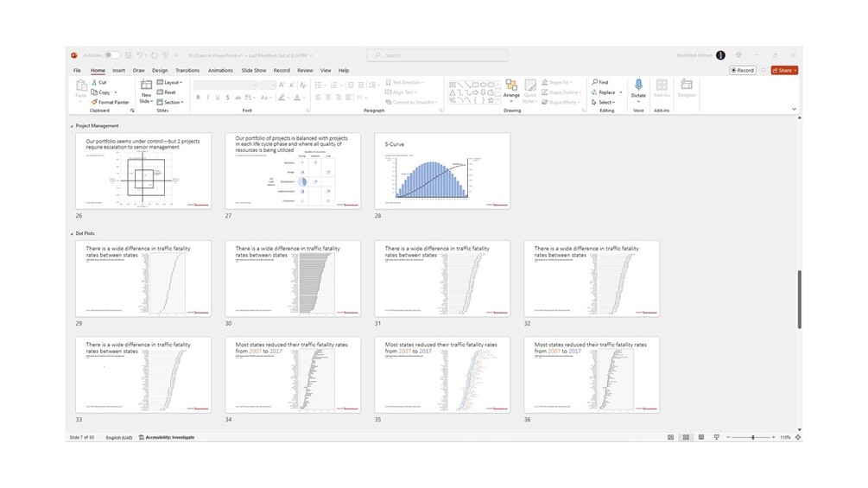Screen dimensions: 868x488
Task: Open the Shape Outline dropdown
Action: pyautogui.click(x=561, y=92)
